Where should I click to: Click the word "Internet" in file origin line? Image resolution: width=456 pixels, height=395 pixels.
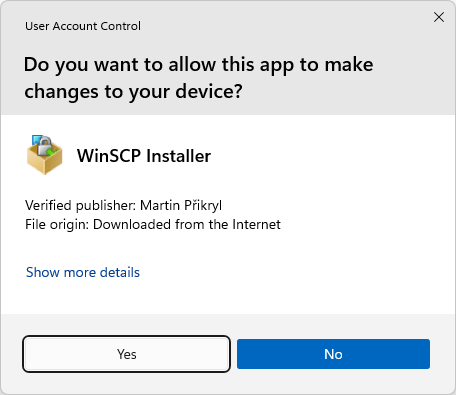pos(257,224)
